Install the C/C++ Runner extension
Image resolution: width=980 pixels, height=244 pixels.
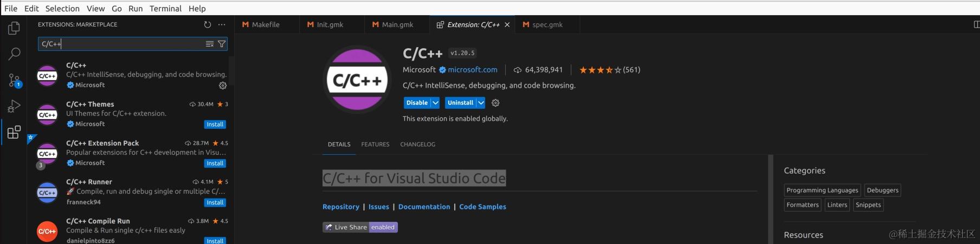(215, 203)
